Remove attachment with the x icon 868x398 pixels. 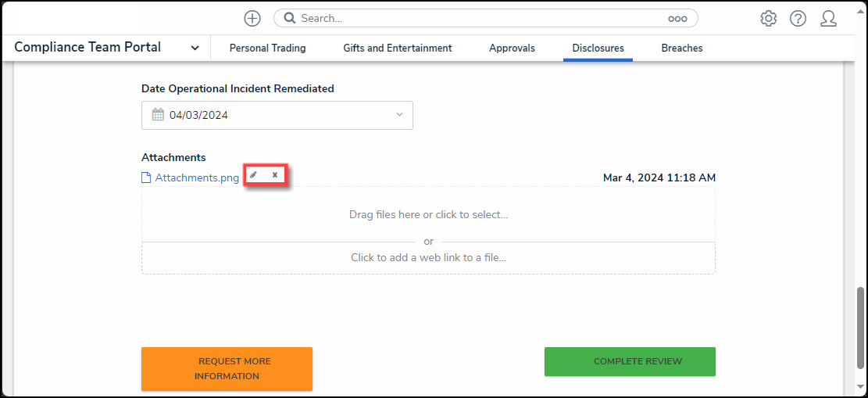click(x=275, y=175)
